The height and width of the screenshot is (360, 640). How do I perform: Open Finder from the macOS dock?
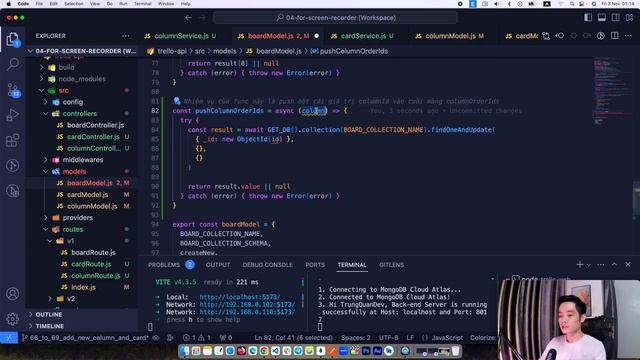click(185, 351)
